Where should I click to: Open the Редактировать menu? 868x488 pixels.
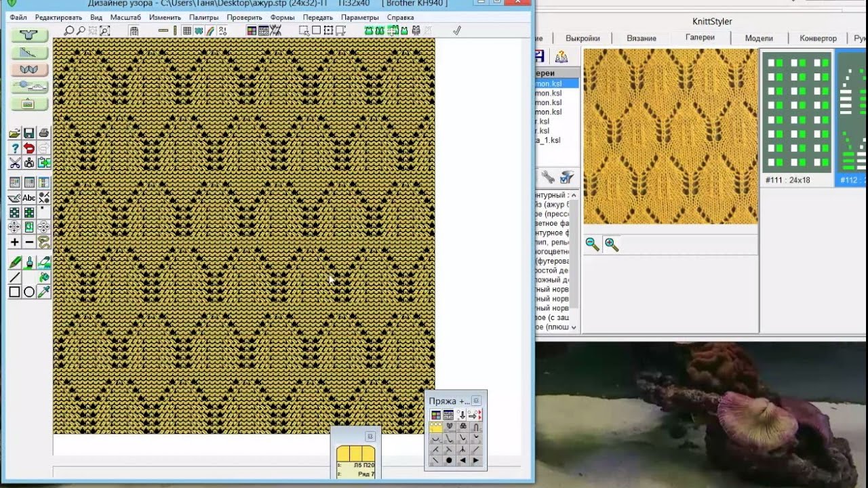click(58, 17)
